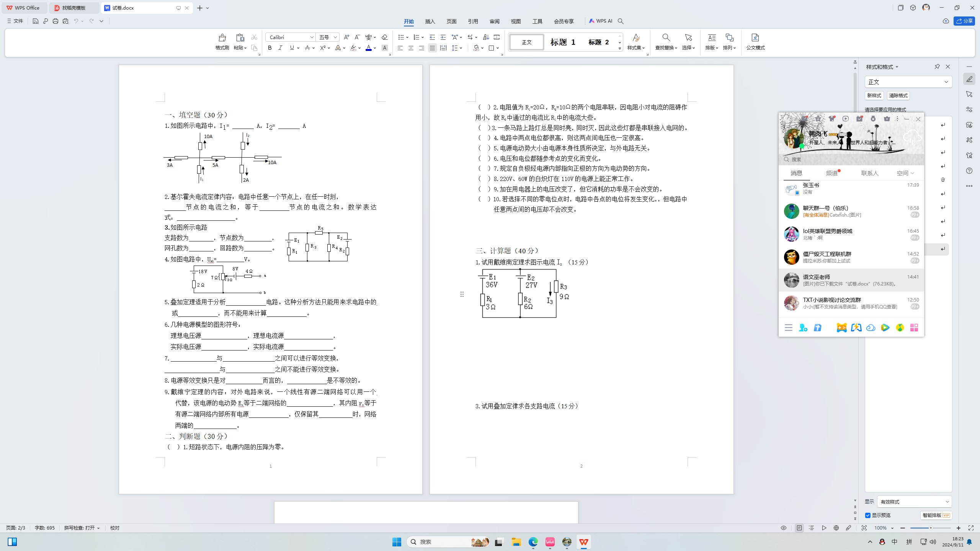
Task: Click the QQ search (搜索) field
Action: (851, 160)
